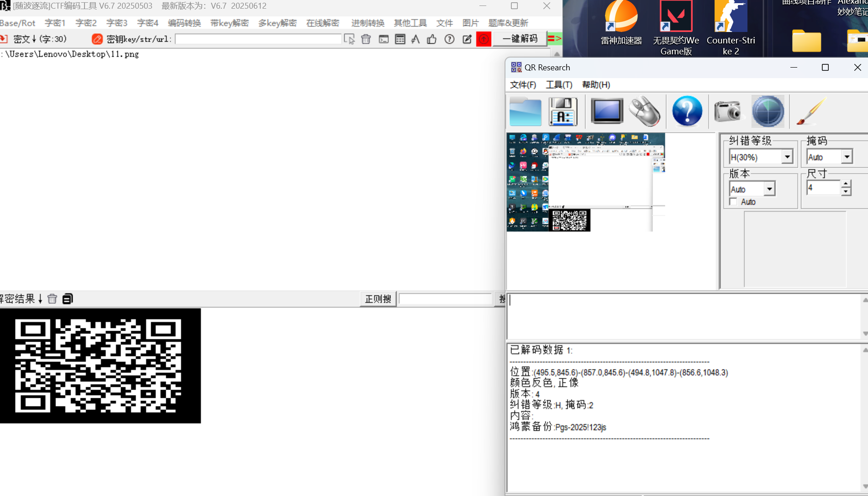Image resolution: width=868 pixels, height=496 pixels.
Task: Maximize the QR Research window
Action: [825, 68]
